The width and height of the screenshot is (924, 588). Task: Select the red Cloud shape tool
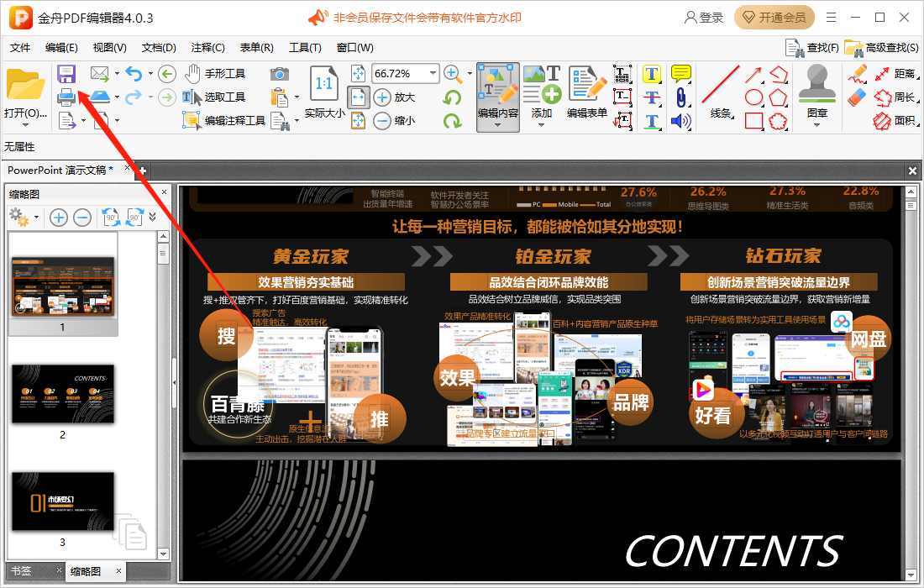click(x=778, y=121)
